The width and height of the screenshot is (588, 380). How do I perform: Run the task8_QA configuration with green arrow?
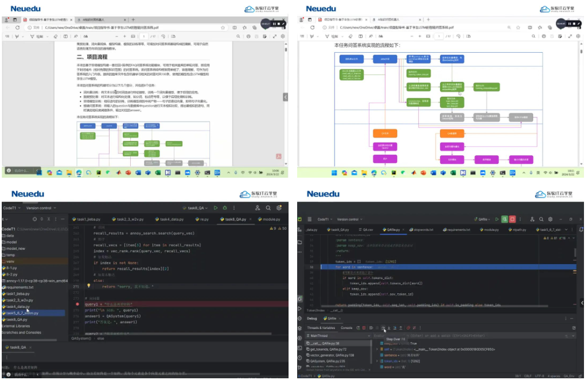216,208
